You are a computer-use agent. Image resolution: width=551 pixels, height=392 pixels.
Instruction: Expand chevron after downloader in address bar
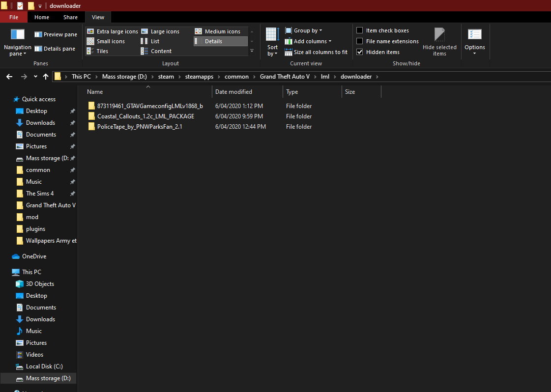377,77
